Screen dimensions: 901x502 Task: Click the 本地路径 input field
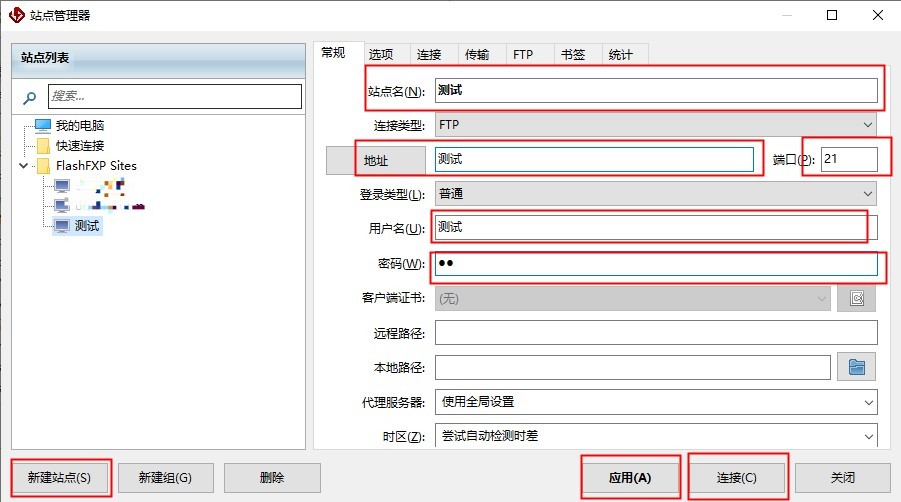(633, 368)
